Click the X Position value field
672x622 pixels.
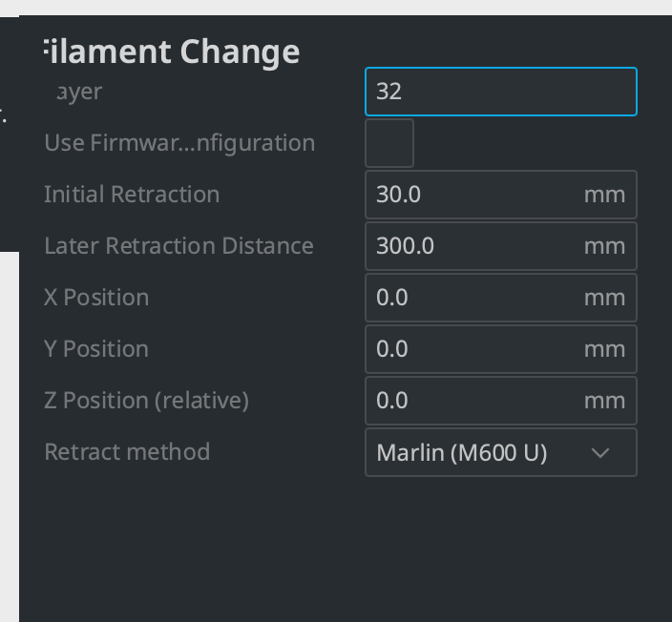[501, 298]
